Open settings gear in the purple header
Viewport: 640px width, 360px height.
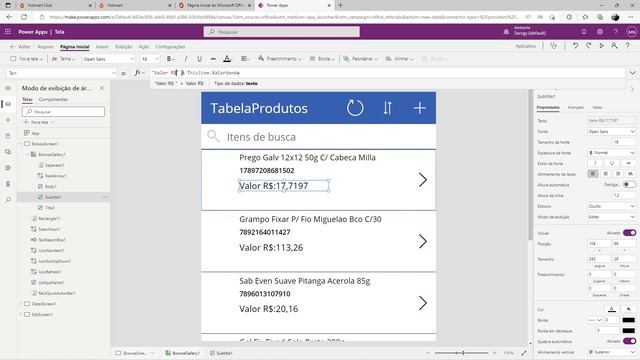[x=600, y=32]
